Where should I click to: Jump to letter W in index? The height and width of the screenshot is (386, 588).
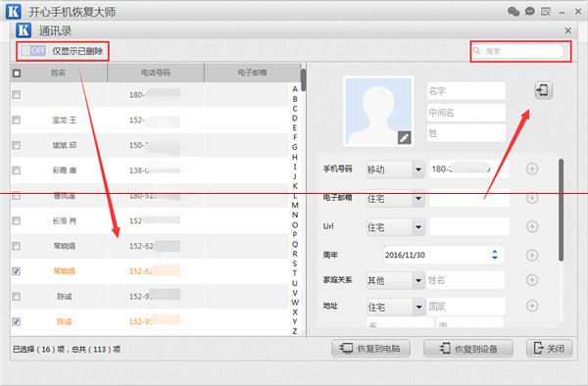coord(295,302)
